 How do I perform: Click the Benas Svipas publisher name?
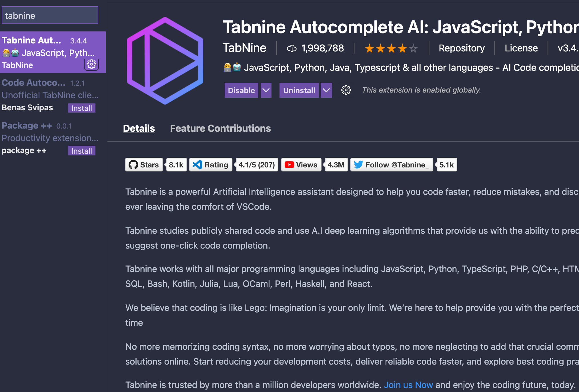(x=27, y=107)
